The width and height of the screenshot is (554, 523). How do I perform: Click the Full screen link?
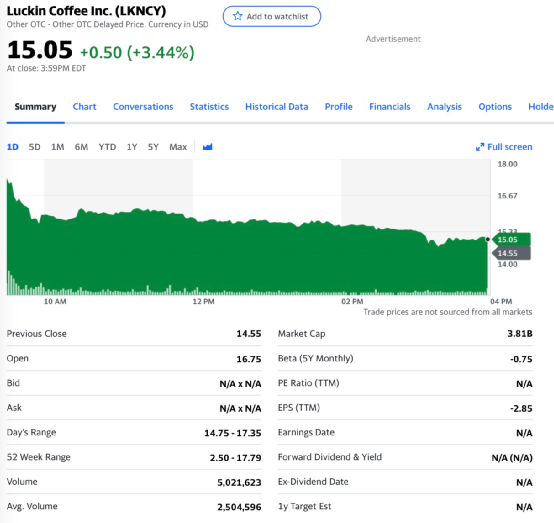504,147
